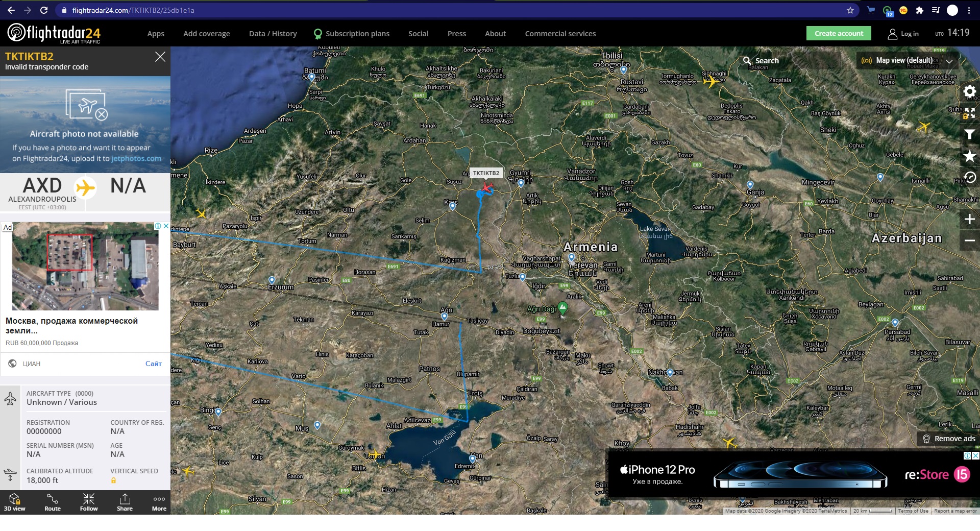Toggle fullscreen map mode

(969, 113)
